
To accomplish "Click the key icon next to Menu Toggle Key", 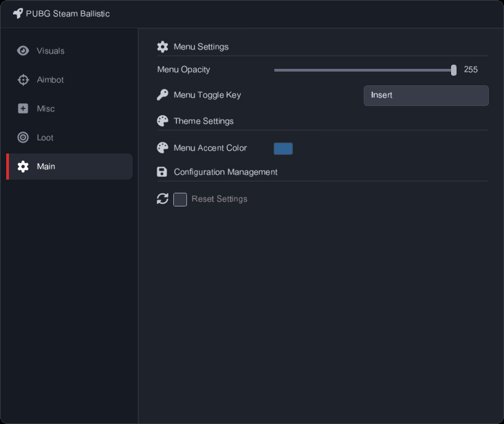I will click(162, 95).
